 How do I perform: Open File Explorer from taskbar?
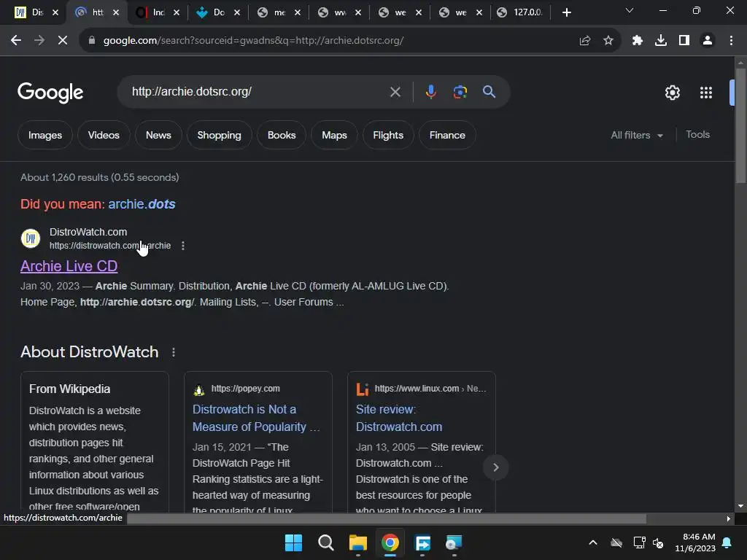click(357, 542)
